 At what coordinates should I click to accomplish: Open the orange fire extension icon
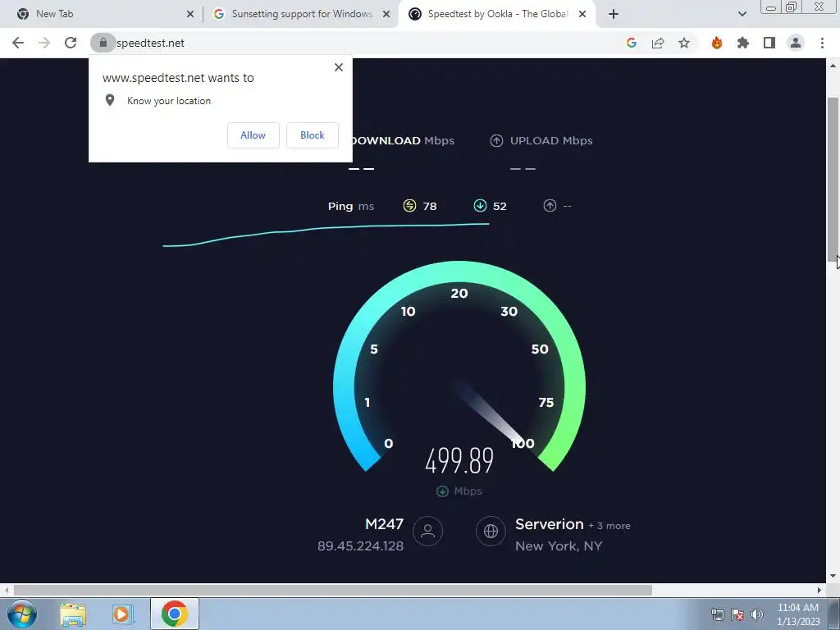[x=717, y=43]
